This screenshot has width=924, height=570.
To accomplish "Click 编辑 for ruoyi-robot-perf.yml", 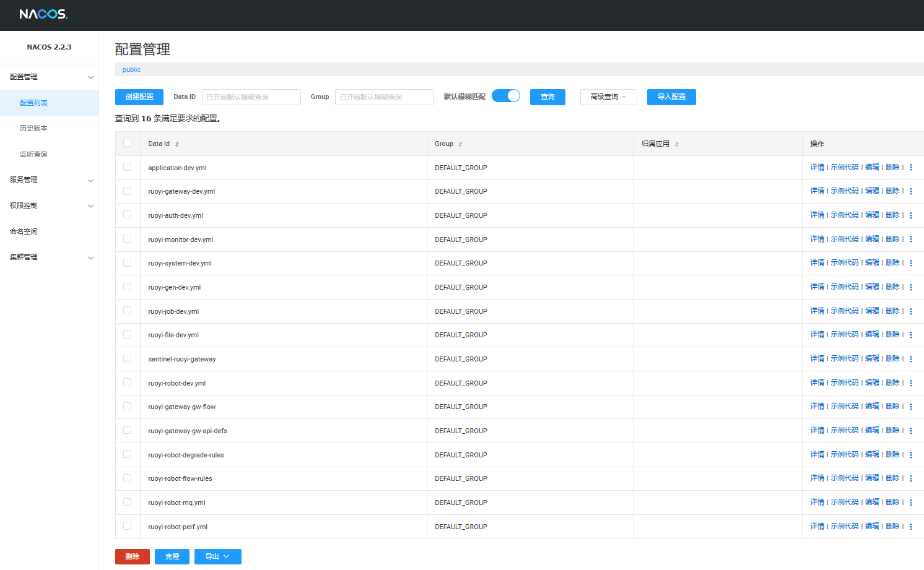I will 872,526.
